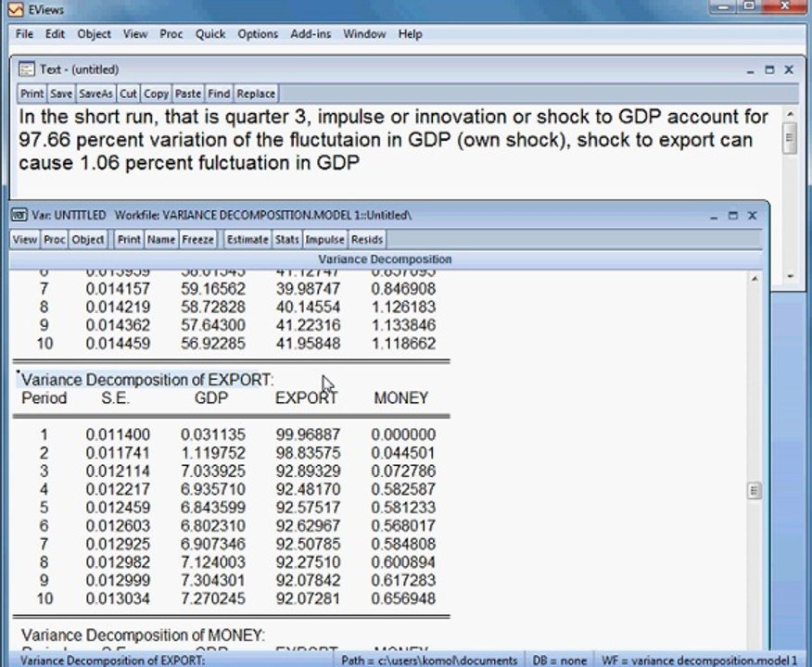
Task: Minimize the Var UNTITLED window
Action: coord(714,216)
